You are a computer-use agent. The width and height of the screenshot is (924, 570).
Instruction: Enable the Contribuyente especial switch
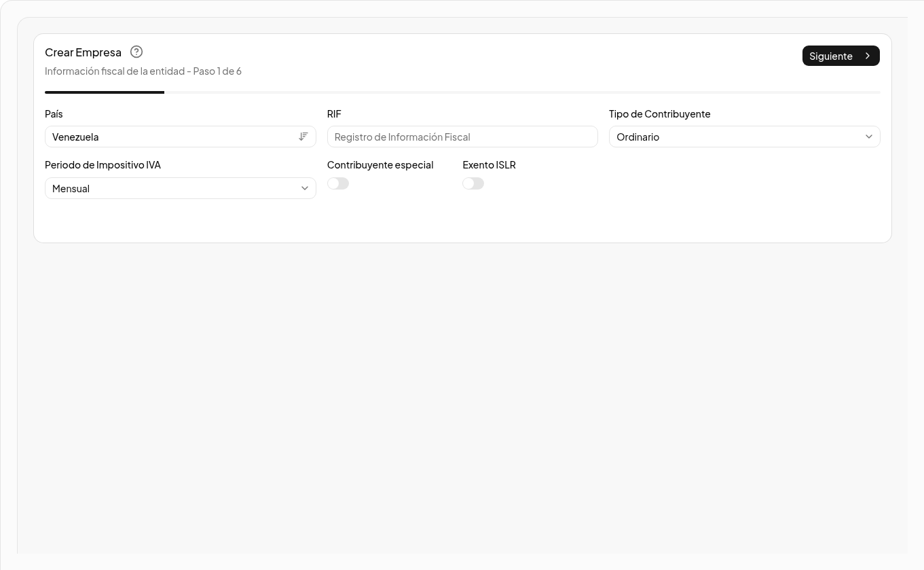click(x=338, y=183)
